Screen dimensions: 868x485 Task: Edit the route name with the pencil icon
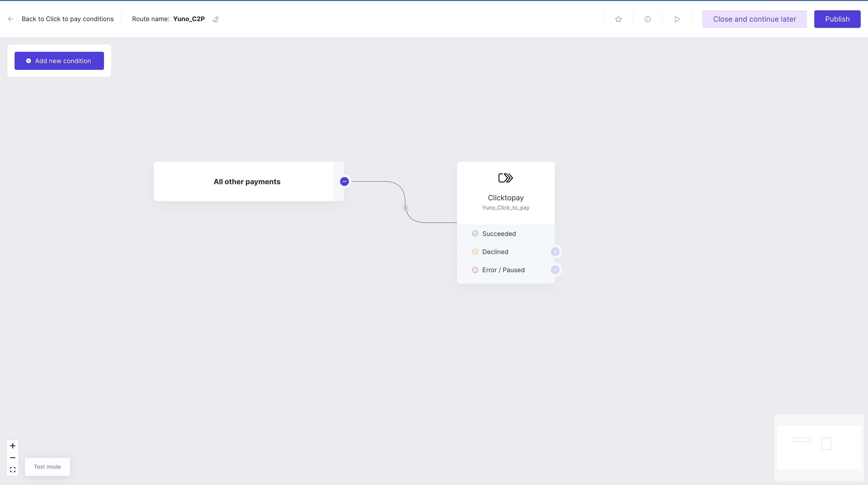tap(216, 19)
